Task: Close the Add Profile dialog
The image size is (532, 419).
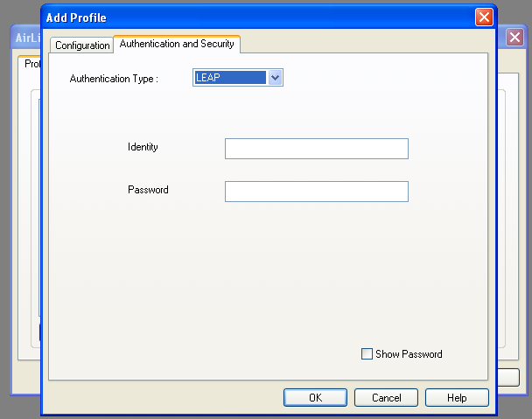Action: tap(484, 17)
